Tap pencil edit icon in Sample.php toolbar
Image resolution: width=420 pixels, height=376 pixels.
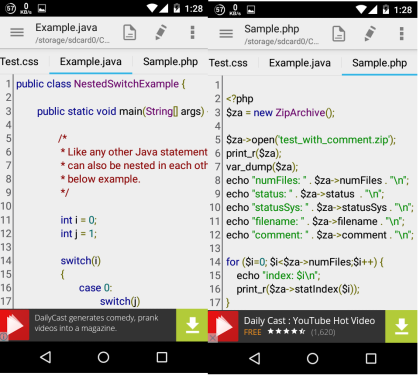(370, 34)
